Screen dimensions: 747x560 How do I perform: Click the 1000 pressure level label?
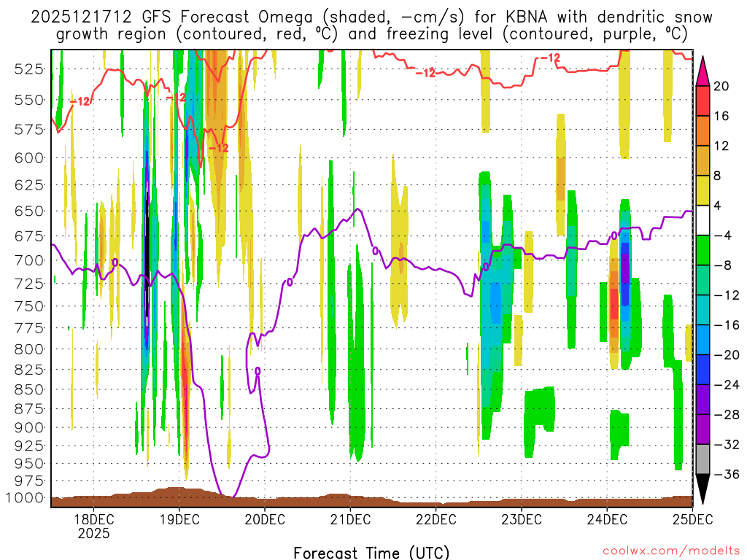point(25,498)
